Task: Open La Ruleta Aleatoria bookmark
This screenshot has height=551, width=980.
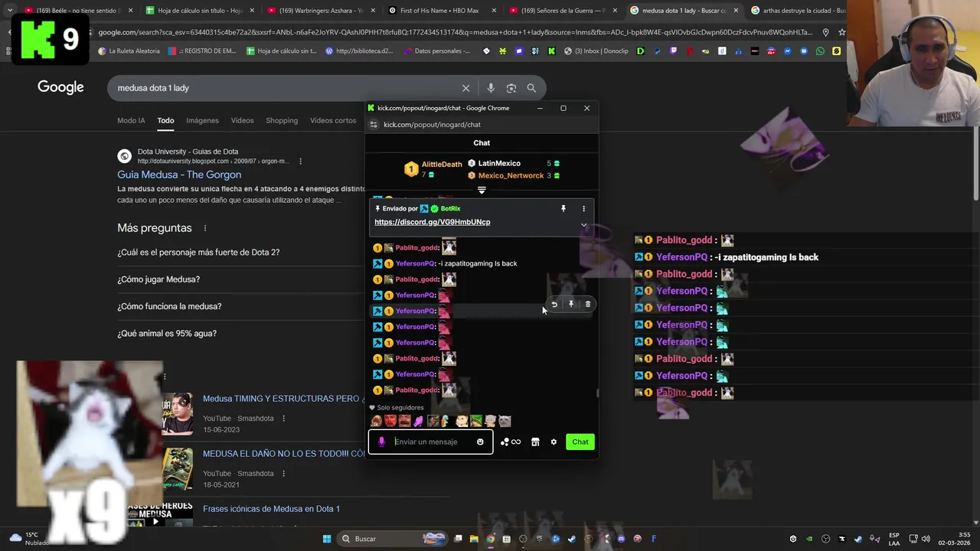Action: click(x=129, y=51)
